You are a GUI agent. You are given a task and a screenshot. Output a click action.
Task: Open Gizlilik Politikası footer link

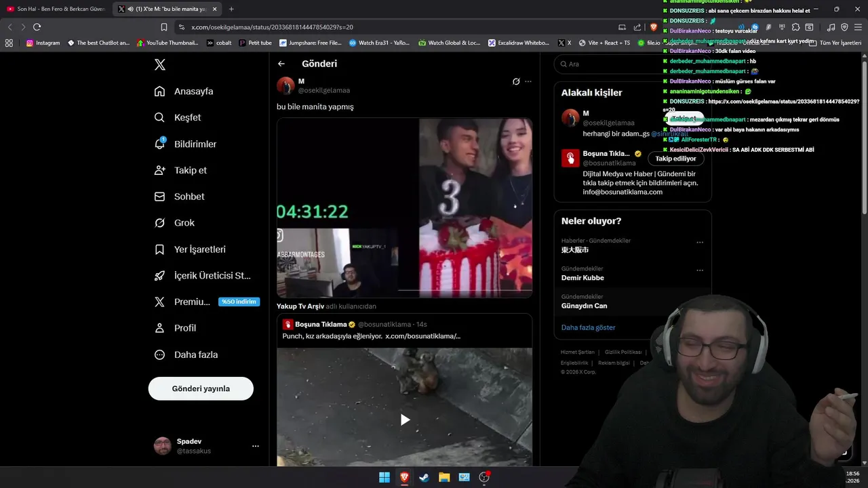(x=623, y=352)
